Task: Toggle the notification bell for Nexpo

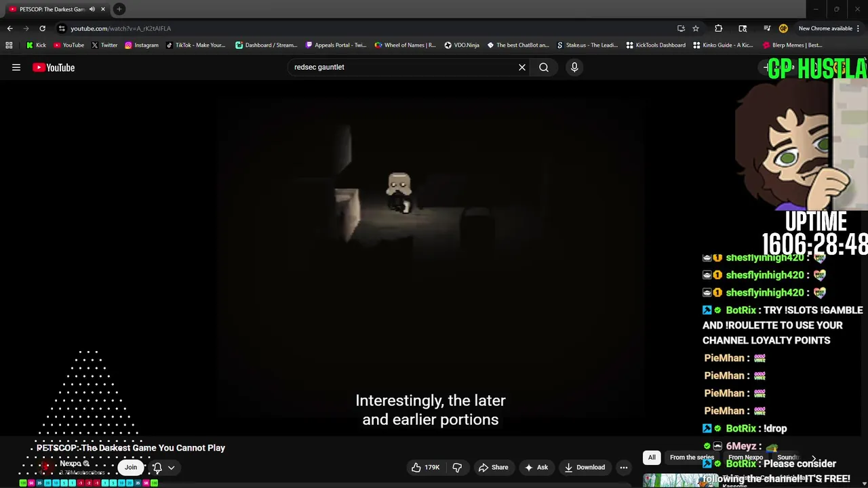Action: click(x=157, y=468)
